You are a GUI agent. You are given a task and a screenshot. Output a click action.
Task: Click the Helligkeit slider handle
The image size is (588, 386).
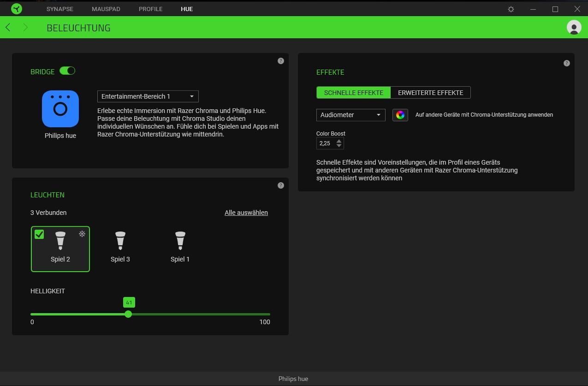pos(128,314)
